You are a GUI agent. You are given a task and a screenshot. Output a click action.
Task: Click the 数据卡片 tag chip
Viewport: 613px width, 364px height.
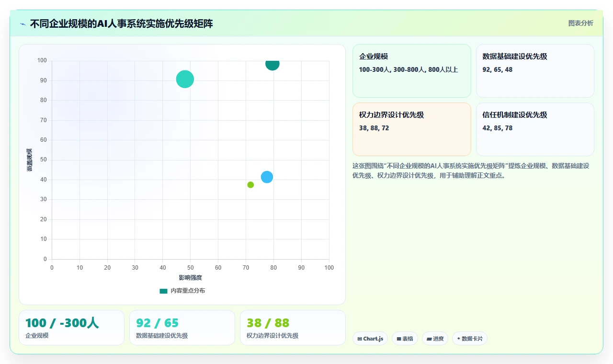469,339
